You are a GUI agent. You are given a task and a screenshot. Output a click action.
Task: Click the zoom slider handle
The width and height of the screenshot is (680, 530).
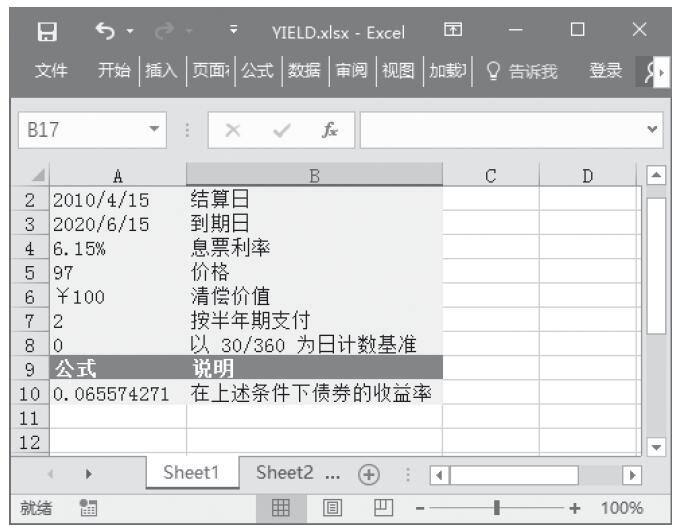point(497,508)
